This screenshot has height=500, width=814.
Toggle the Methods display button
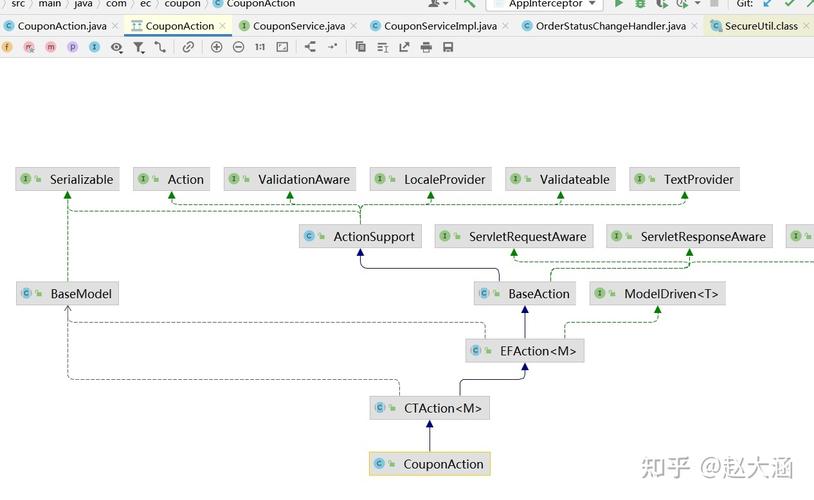point(51,47)
